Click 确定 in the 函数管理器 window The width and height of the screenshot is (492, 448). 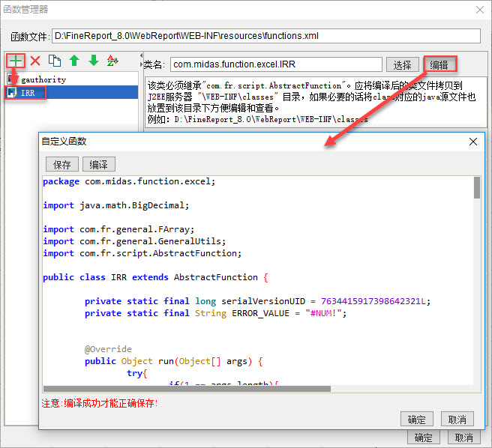(x=423, y=437)
